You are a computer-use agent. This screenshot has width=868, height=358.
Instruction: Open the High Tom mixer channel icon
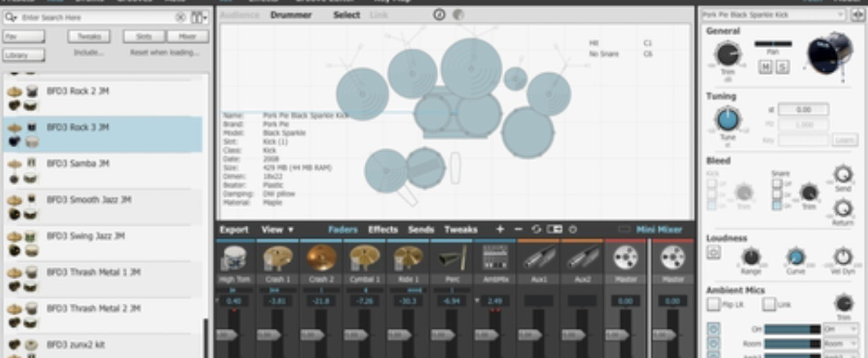[x=235, y=258]
